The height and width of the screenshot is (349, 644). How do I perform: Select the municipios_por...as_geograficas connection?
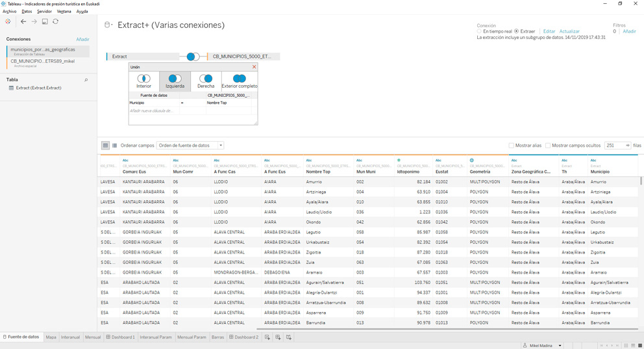(x=47, y=51)
